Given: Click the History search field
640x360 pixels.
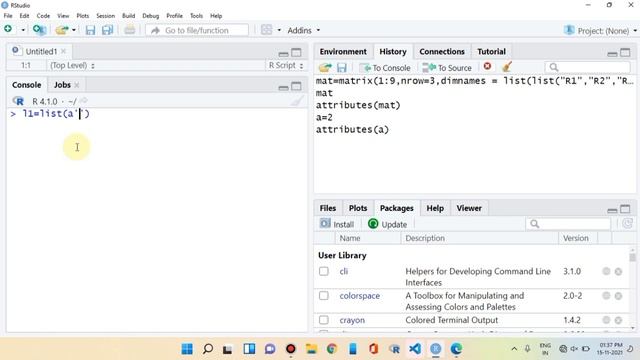Looking at the screenshot, I should [588, 67].
